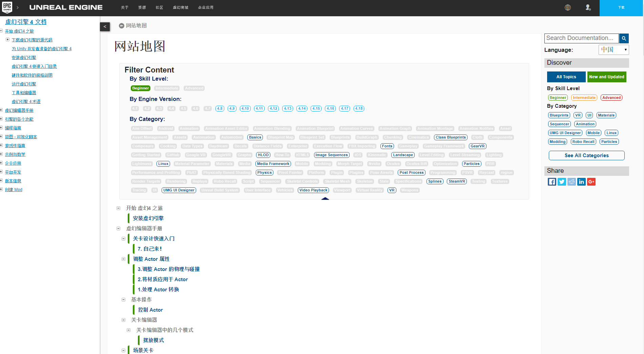Click New and Updated button

pyautogui.click(x=606, y=77)
